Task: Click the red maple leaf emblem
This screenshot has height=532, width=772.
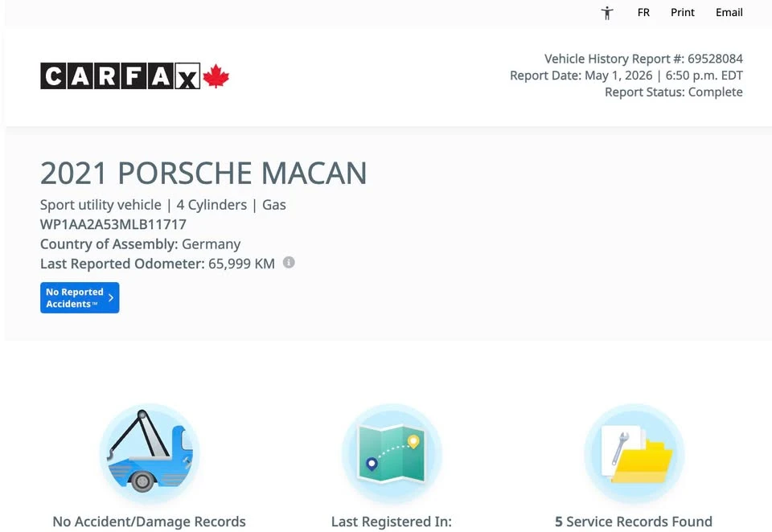Action: point(216,76)
